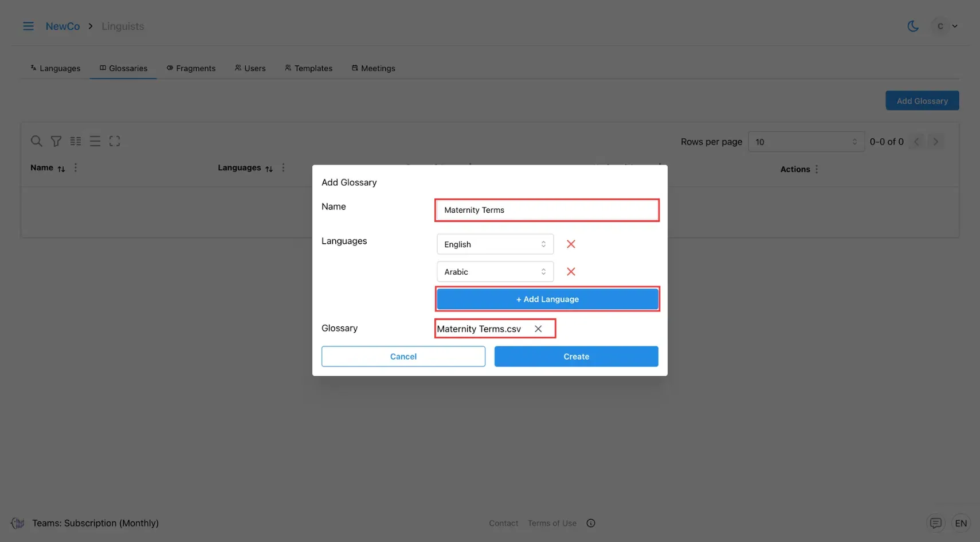980x542 pixels.
Task: Open Name column options menu
Action: [x=76, y=168]
